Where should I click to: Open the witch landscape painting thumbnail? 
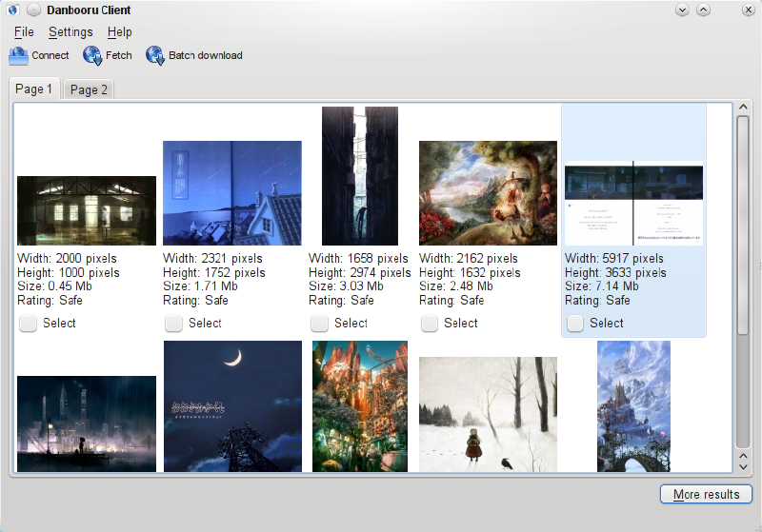point(488,193)
